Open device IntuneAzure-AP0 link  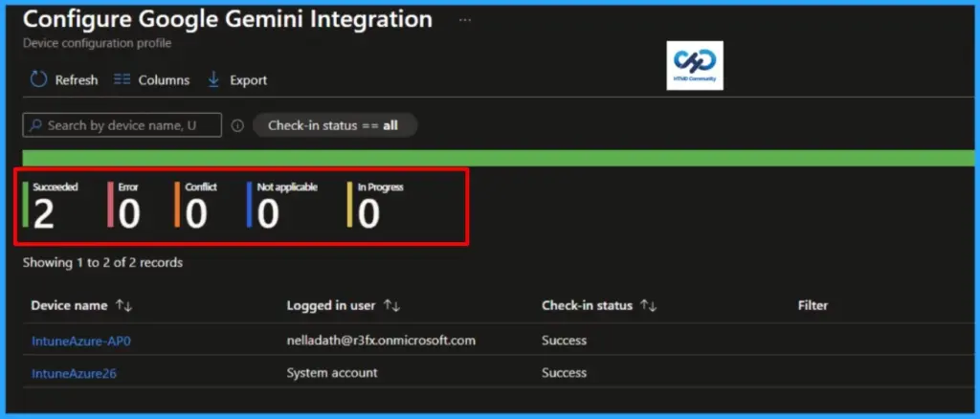click(x=81, y=341)
